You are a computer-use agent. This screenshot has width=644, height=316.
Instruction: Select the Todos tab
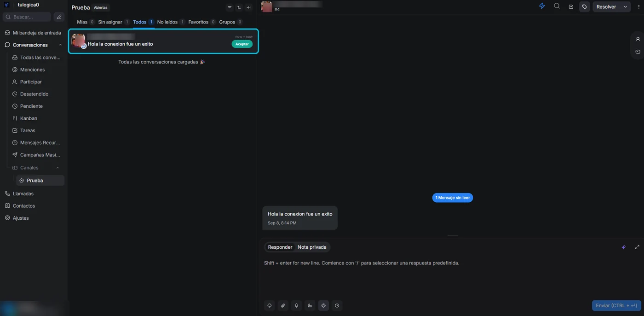[x=144, y=22]
